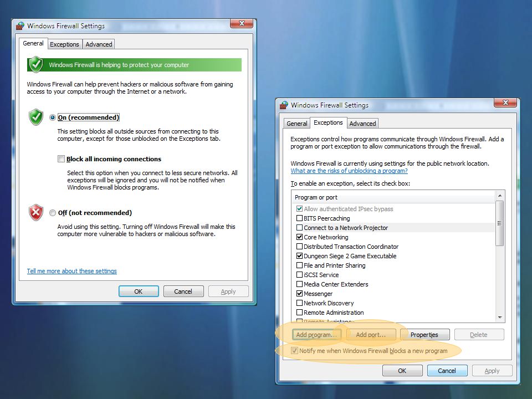Click the firewall icon in the left window's title bar
This screenshot has height=399, width=532.
[x=21, y=26]
